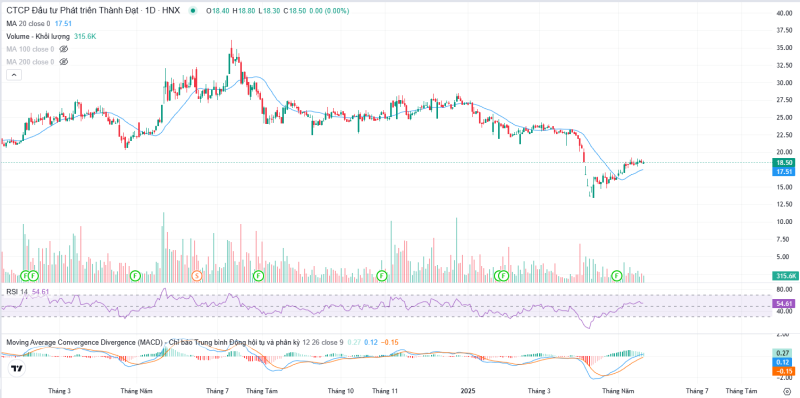Click the low price L18.30
Image resolution: width=800 pixels, height=398 pixels.
click(270, 11)
